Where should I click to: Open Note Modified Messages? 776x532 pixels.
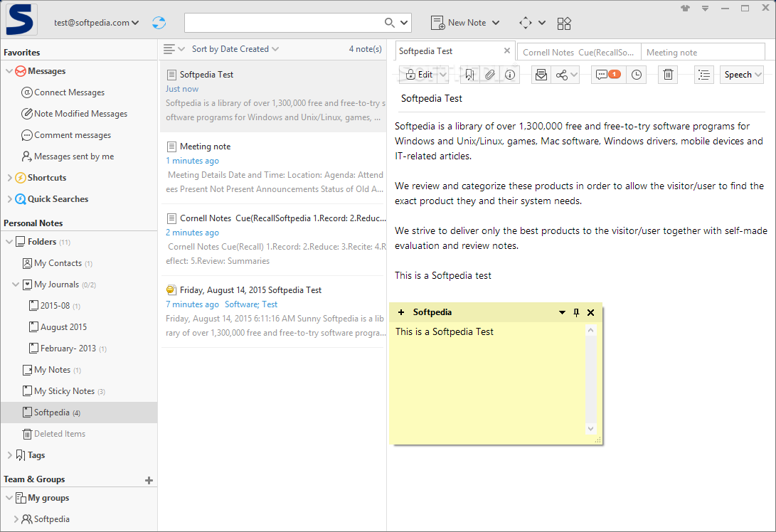click(80, 114)
